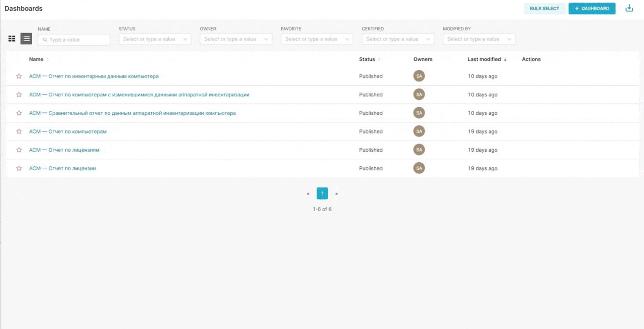644x329 pixels.
Task: Open 'Сравнительный отчет по данным аппаратной инвентаризации'
Action: pos(132,113)
